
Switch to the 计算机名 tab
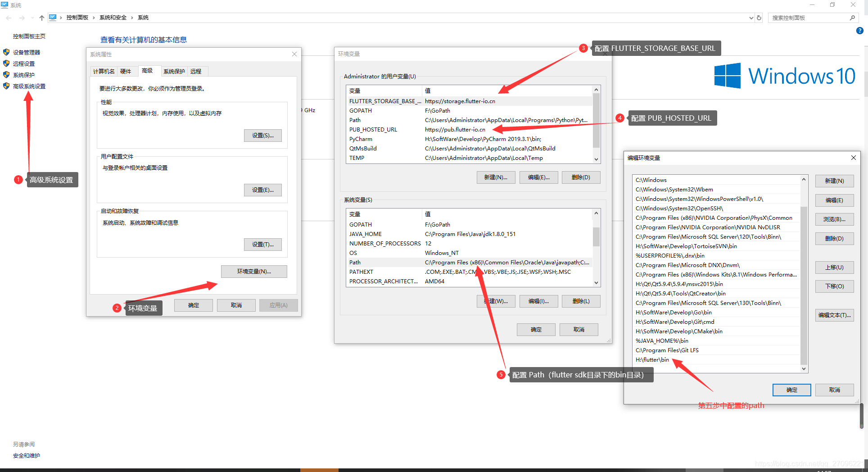click(x=104, y=71)
